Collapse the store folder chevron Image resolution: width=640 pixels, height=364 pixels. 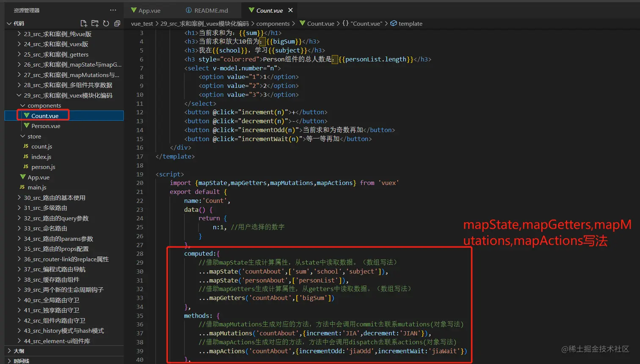pyautogui.click(x=22, y=136)
